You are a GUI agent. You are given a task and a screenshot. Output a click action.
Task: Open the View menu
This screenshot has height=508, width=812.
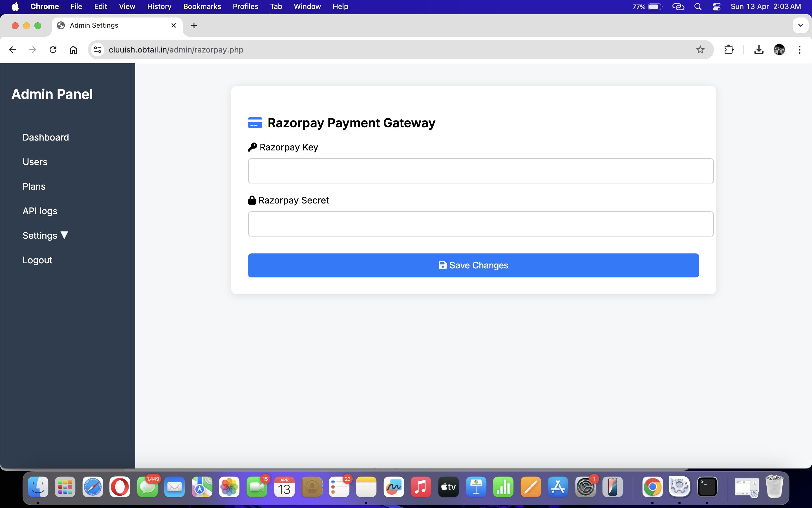click(127, 7)
